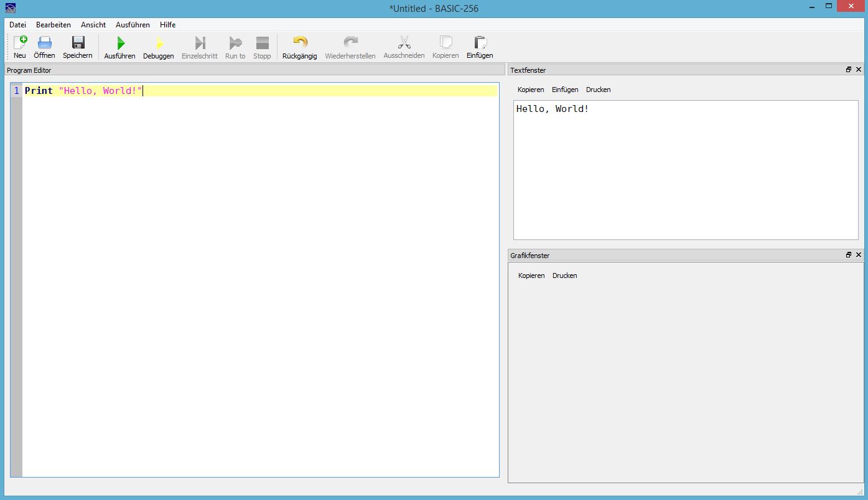Click Drucken in the Grafikfenster panel
This screenshot has height=500, width=868.
coord(565,275)
